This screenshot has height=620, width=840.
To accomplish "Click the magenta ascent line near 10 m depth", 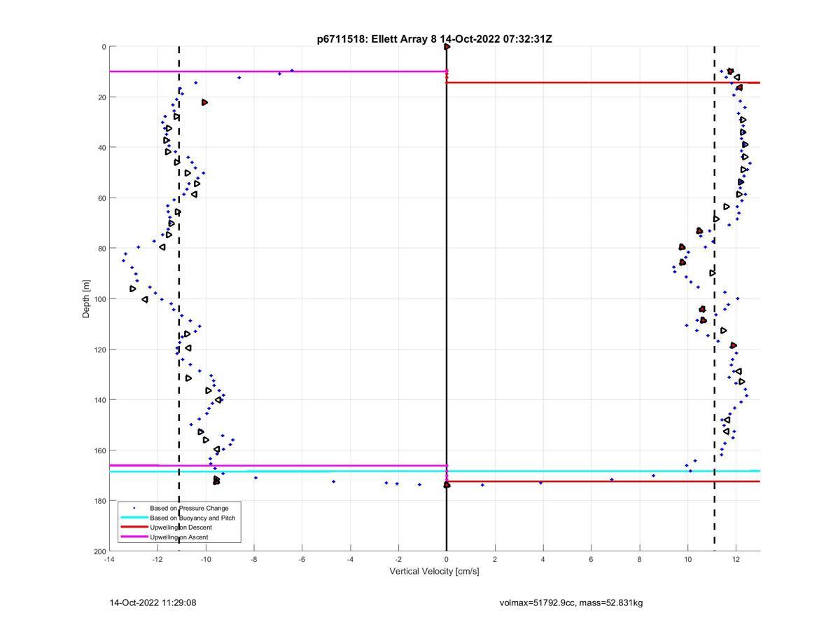I will click(278, 71).
